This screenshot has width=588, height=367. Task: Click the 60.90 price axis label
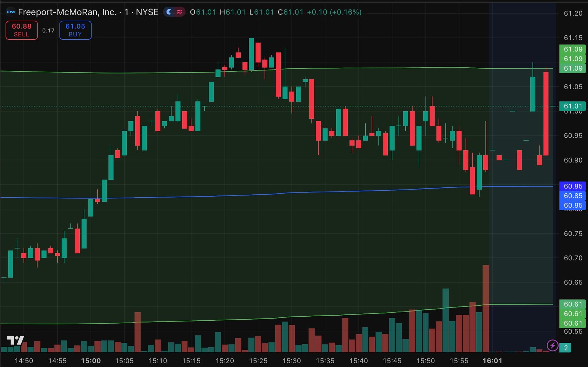573,160
